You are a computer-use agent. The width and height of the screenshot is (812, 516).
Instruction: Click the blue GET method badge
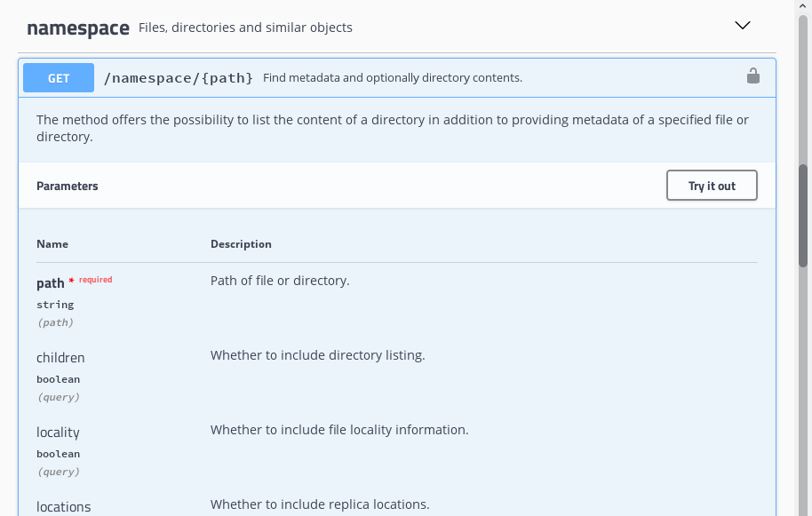pyautogui.click(x=59, y=78)
